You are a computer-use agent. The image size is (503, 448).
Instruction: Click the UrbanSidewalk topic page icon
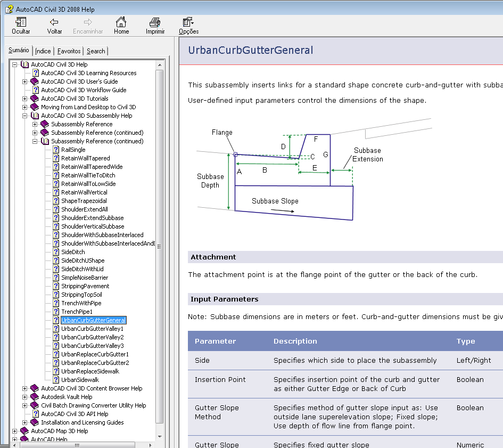coord(56,380)
